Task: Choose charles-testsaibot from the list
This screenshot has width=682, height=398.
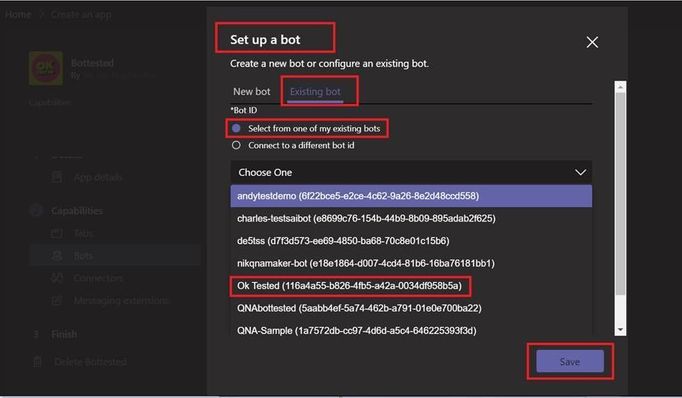Action: [411, 218]
